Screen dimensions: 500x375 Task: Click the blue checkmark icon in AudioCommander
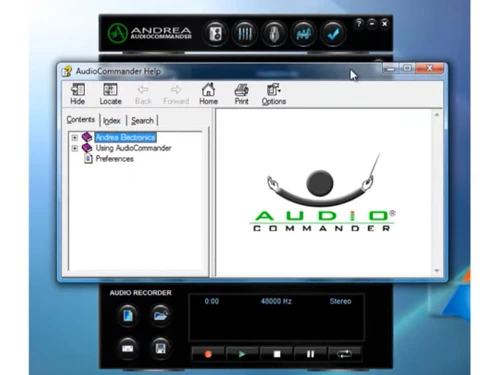point(333,34)
